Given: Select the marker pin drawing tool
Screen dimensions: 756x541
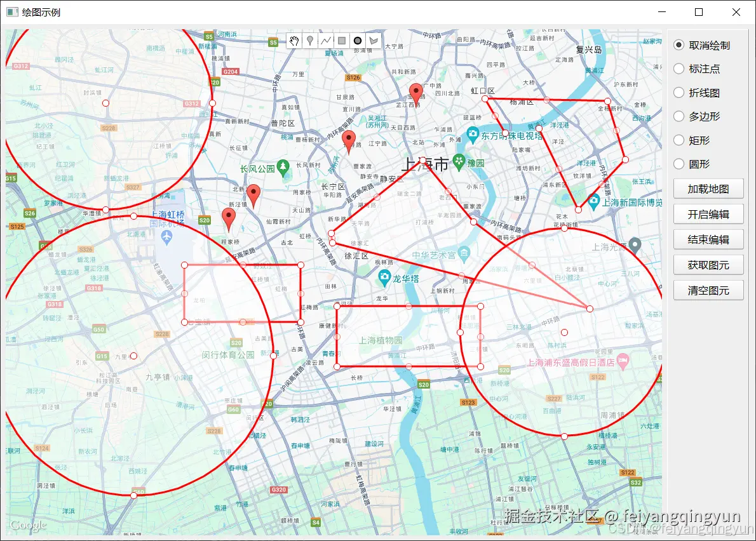Looking at the screenshot, I should coord(310,41).
